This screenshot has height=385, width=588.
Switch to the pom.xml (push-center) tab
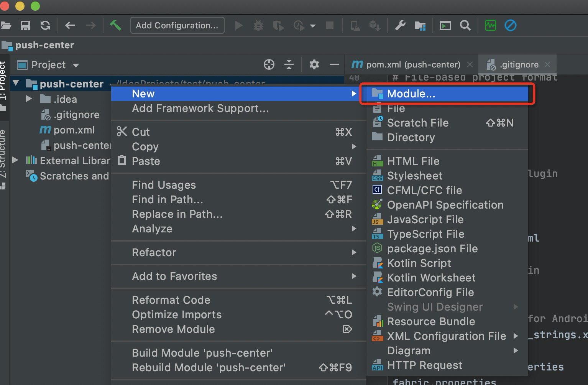[x=413, y=64]
